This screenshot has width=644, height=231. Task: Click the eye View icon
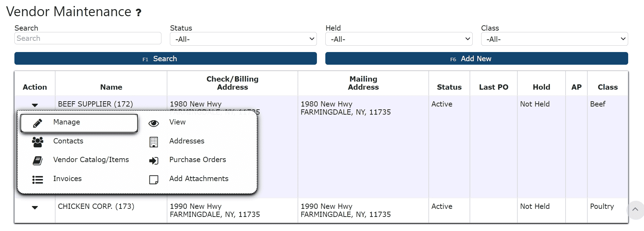[x=154, y=123]
